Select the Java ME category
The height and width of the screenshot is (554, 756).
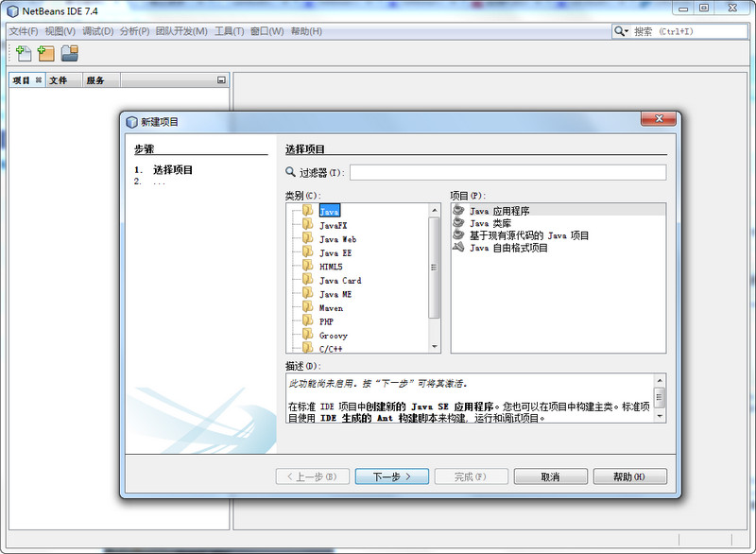[335, 294]
